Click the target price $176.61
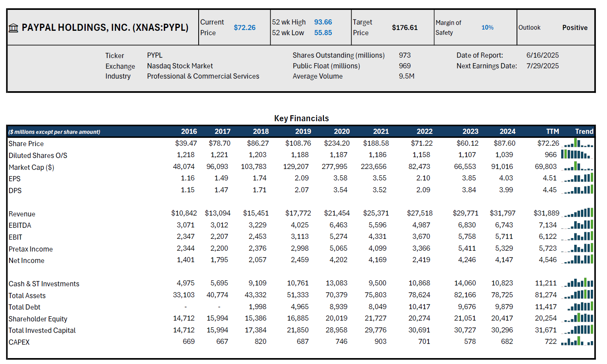Viewport: 607px width, 364px height. pos(405,28)
